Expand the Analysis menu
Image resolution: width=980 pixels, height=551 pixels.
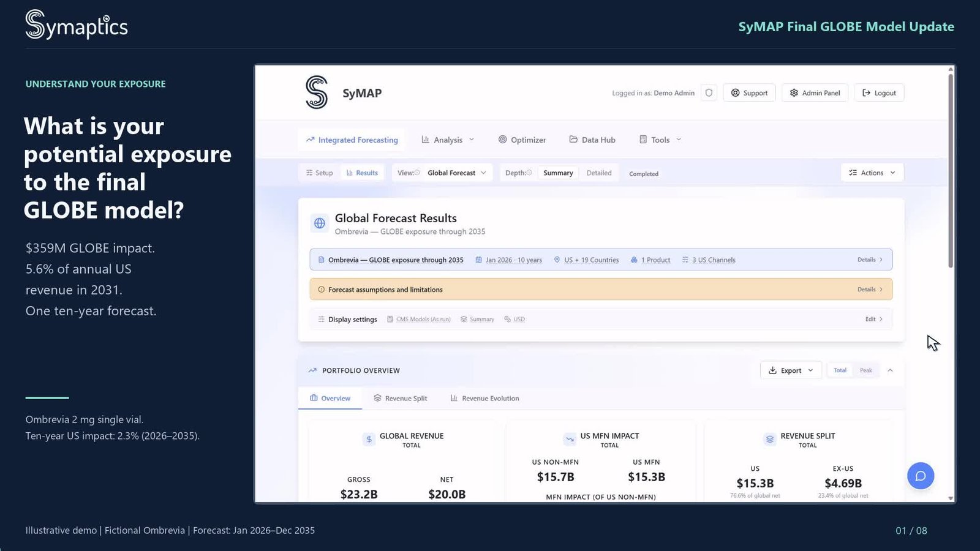(448, 140)
